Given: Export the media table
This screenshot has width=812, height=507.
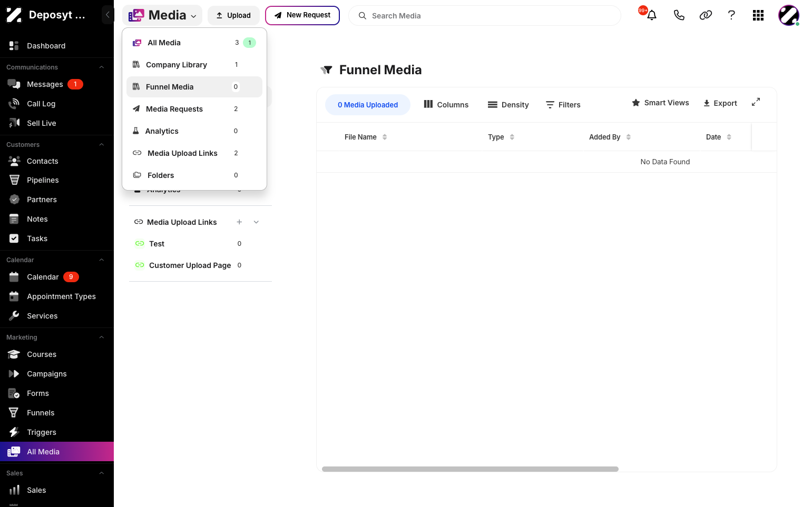Looking at the screenshot, I should 720,103.
